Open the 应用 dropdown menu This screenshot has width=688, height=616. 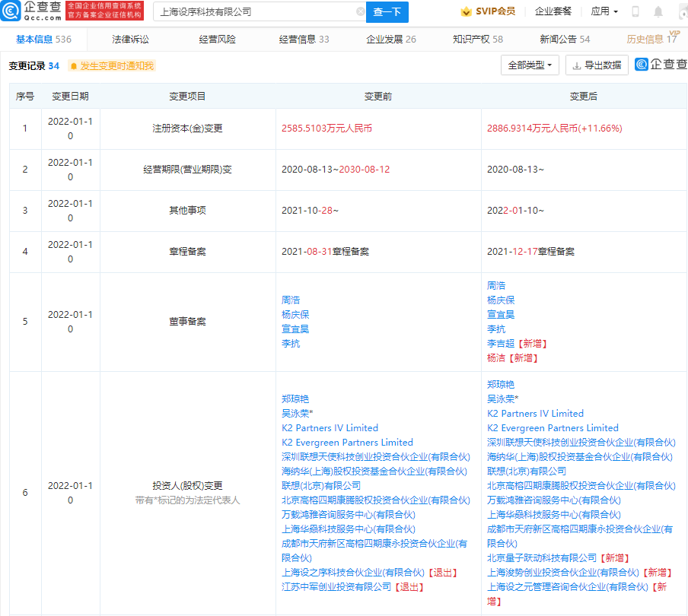coord(604,11)
